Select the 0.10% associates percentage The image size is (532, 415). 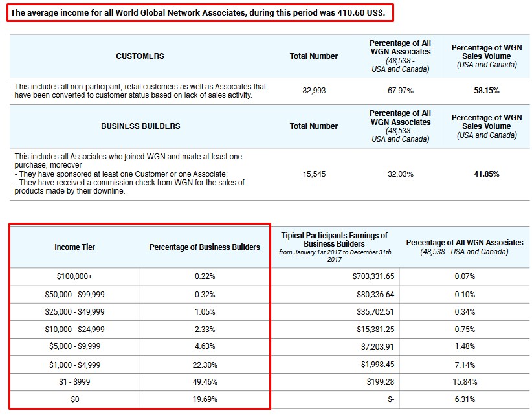point(465,294)
